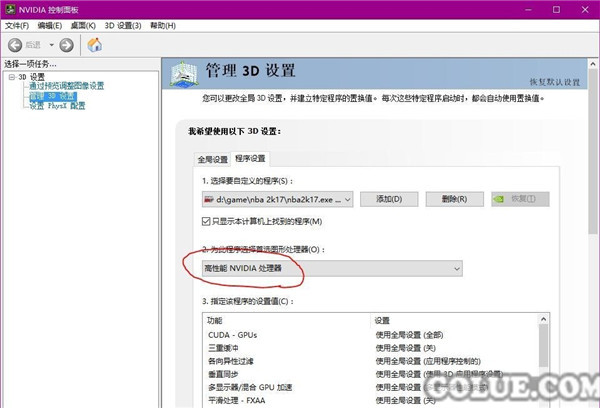
Task: Select 设置 PhysX 配置 in tree
Action: (x=57, y=105)
